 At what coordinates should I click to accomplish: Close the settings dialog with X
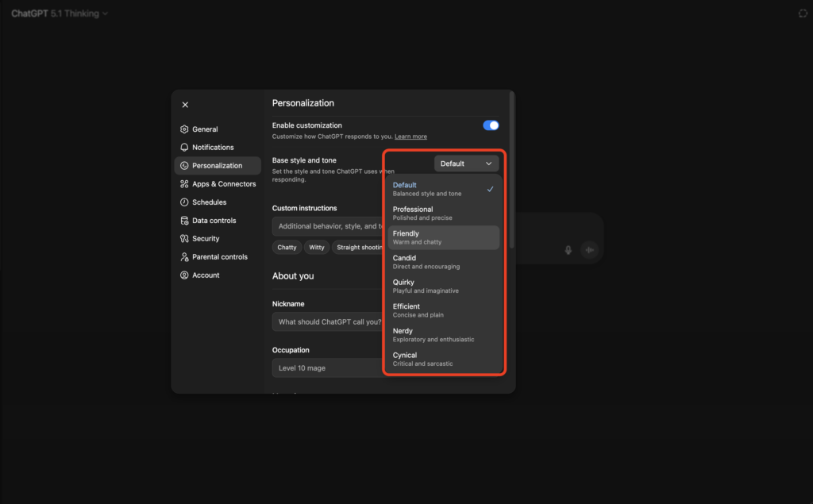185,105
